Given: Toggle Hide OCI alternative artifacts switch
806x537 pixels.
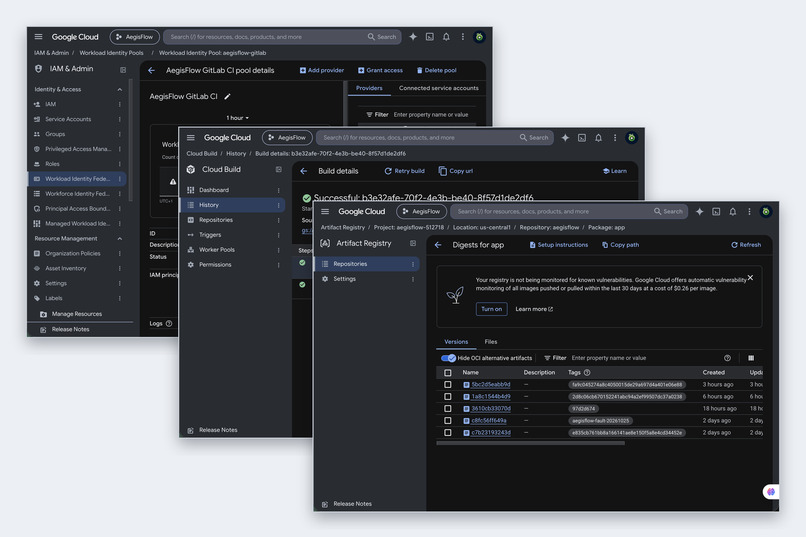Looking at the screenshot, I should click(448, 358).
